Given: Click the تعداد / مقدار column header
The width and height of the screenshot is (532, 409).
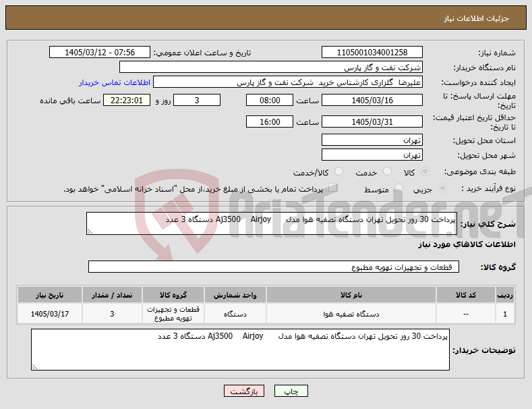Looking at the screenshot, I should (112, 295).
